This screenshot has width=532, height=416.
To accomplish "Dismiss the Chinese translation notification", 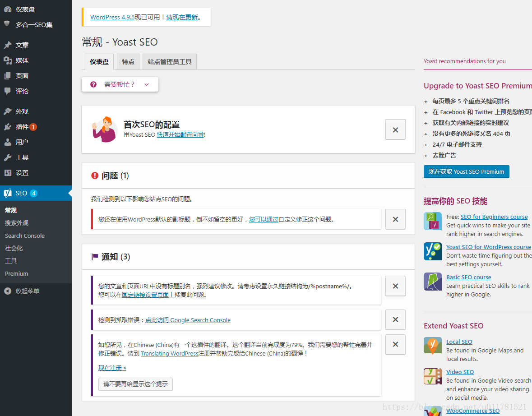I will (x=395, y=344).
